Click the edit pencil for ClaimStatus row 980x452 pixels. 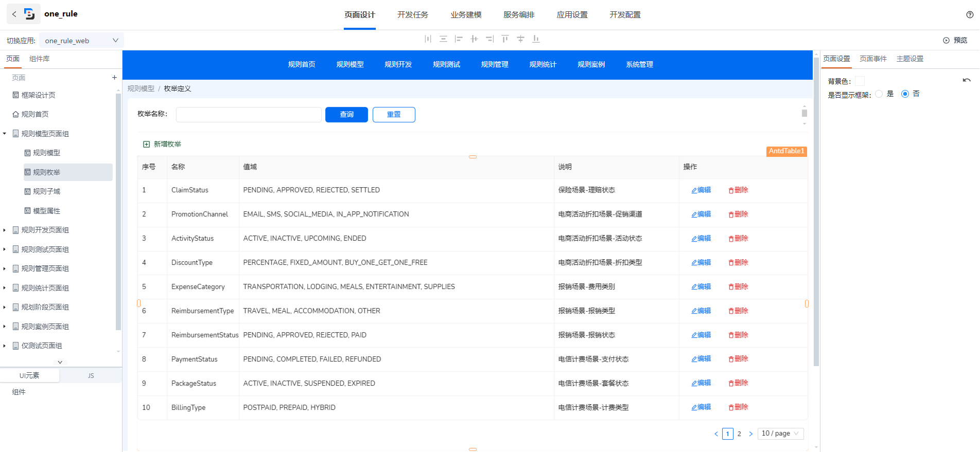694,190
